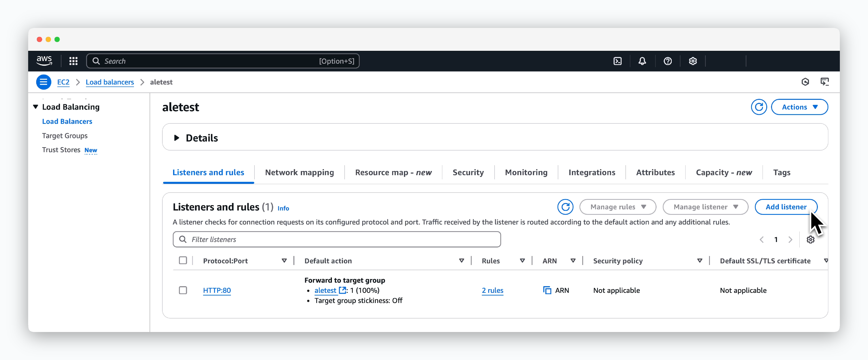Viewport: 868px width, 360px height.
Task: Click 'Target group stickiness: Off' text
Action: 358,300
